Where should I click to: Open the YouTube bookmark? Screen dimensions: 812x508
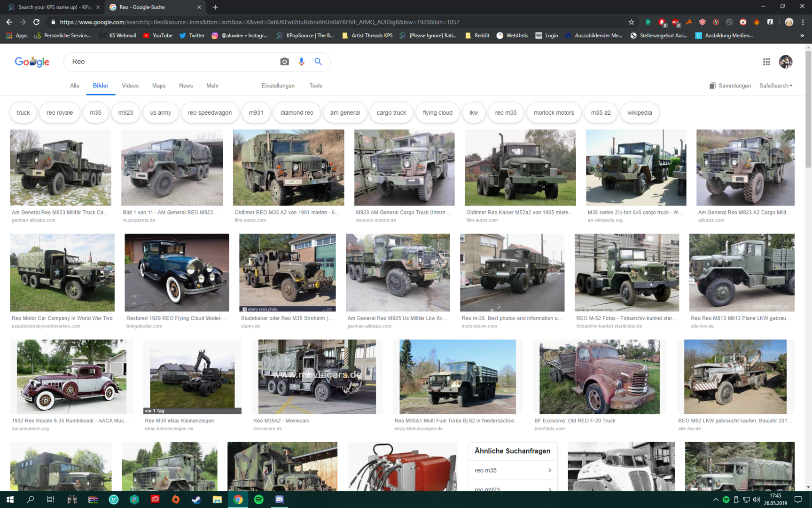158,35
